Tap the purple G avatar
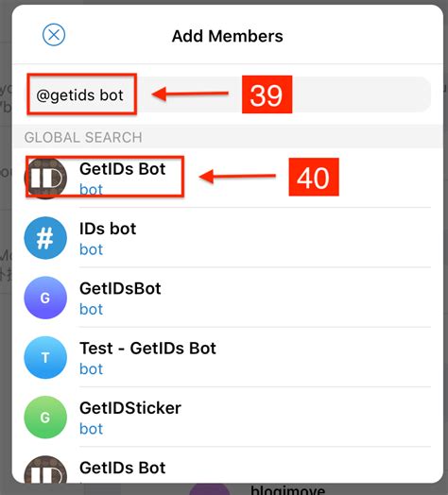Viewport: 448px width, 495px height. [x=45, y=298]
